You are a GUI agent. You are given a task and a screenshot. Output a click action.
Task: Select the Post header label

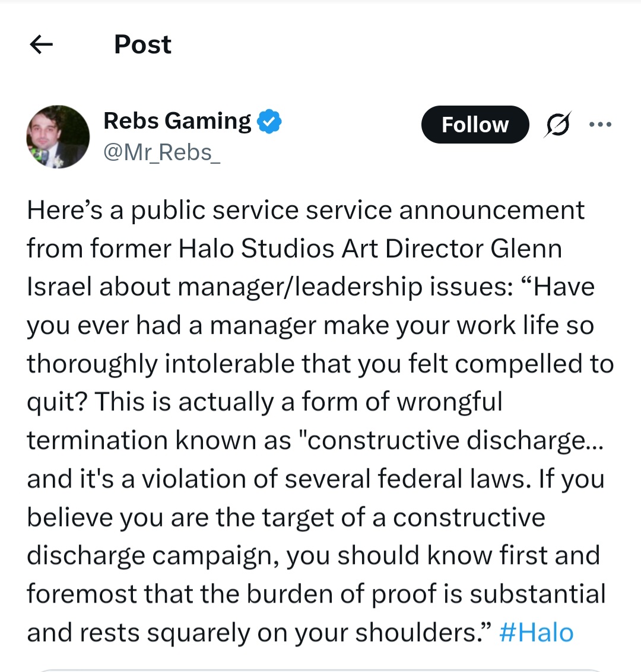pos(142,44)
